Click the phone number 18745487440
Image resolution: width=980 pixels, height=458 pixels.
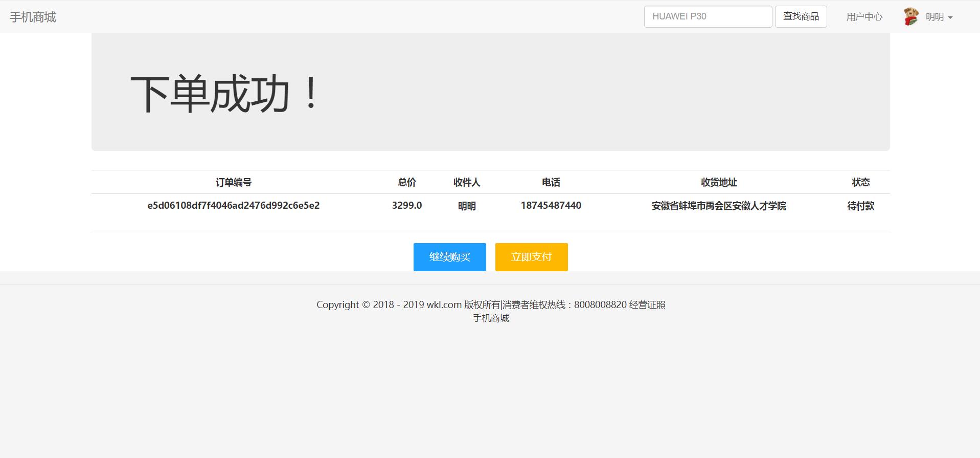(551, 206)
